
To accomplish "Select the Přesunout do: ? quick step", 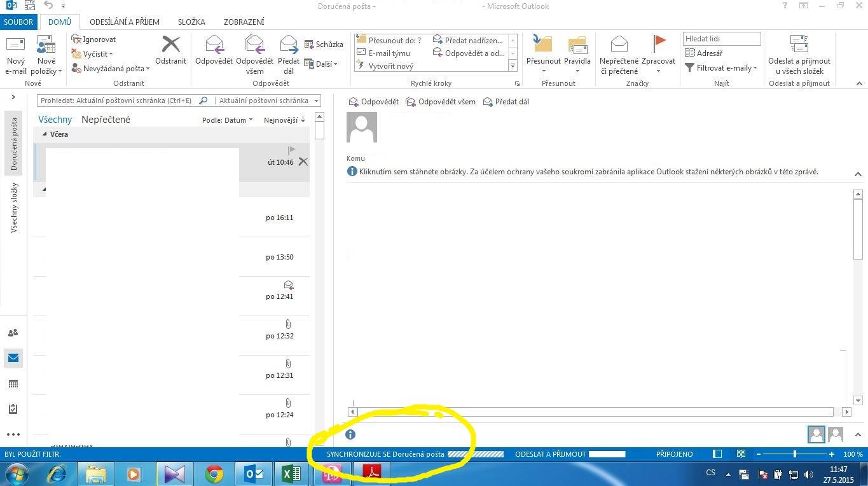I will coord(389,40).
